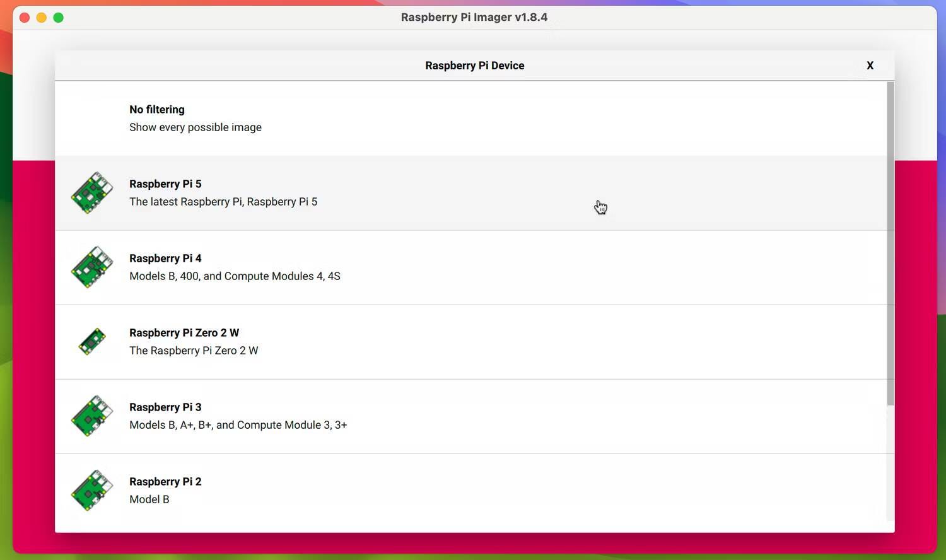This screenshot has width=946, height=560.
Task: Click the Raspberry Pi Imager title bar
Action: point(474,17)
